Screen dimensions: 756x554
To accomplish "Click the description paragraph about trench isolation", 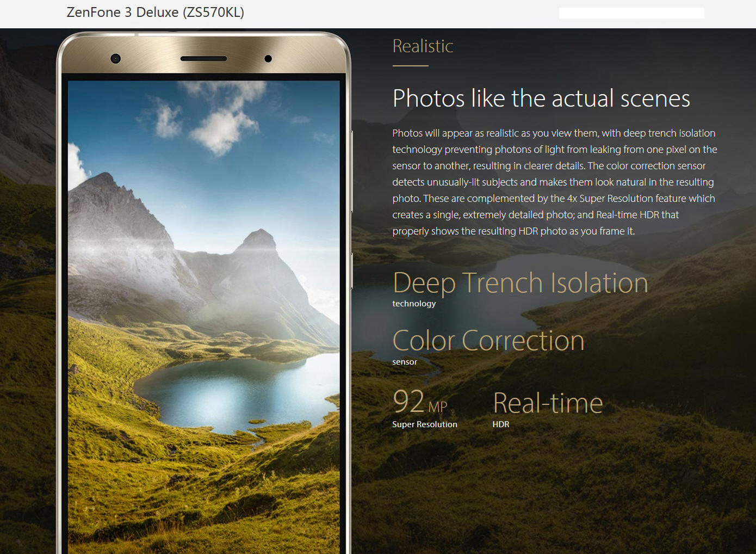I will click(554, 182).
